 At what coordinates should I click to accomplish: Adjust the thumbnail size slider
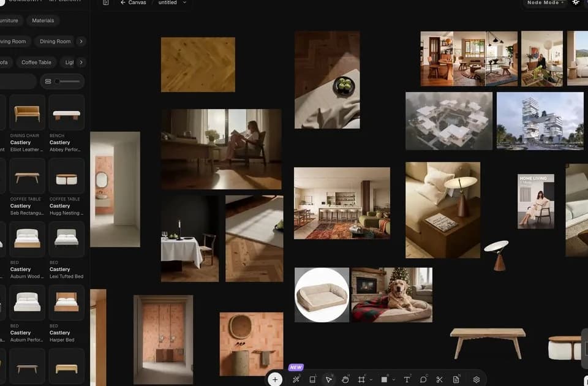click(x=67, y=81)
